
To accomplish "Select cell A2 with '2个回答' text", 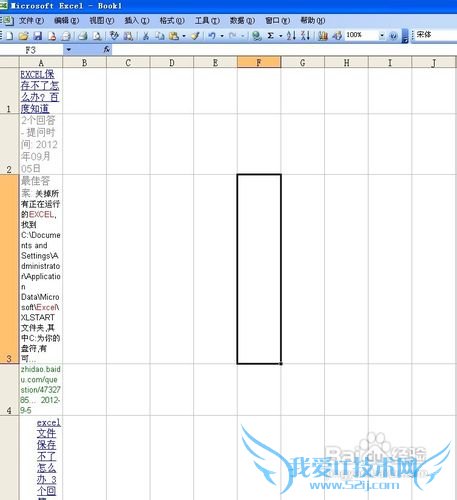I will (41, 144).
